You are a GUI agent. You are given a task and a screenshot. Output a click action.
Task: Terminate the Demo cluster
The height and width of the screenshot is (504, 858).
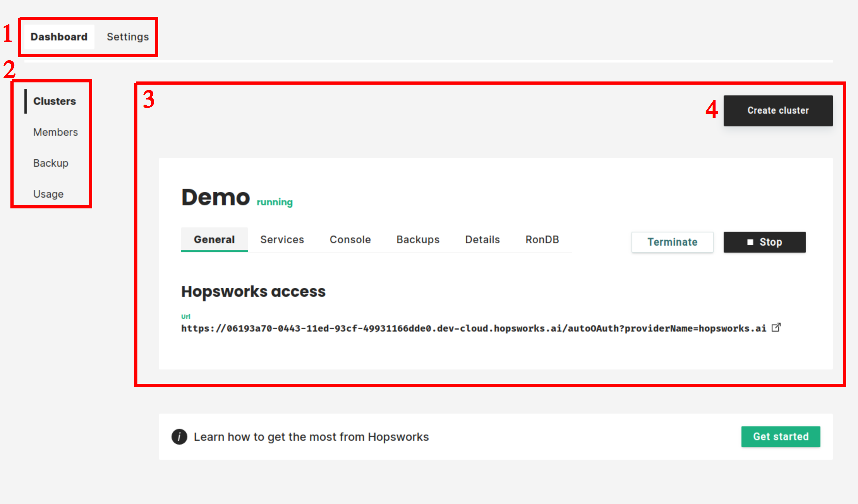tap(672, 242)
